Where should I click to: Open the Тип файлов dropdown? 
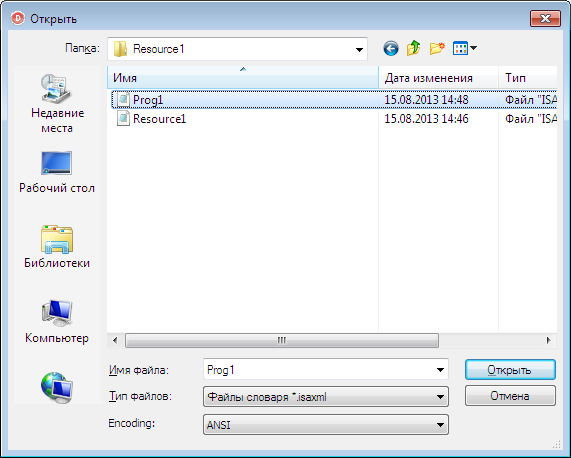click(440, 396)
